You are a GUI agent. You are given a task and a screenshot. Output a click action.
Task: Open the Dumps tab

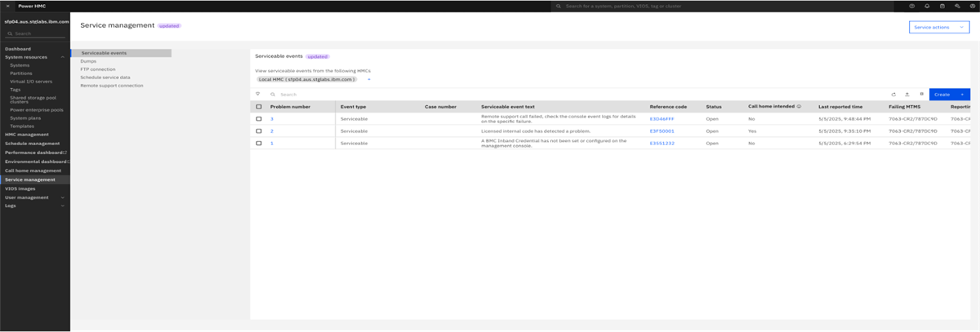pyautogui.click(x=88, y=61)
